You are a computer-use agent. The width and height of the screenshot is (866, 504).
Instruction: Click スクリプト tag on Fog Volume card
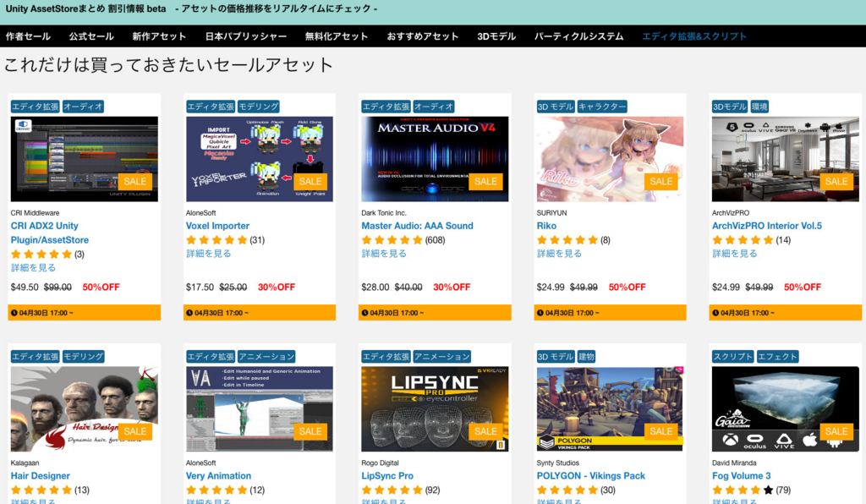pos(733,357)
